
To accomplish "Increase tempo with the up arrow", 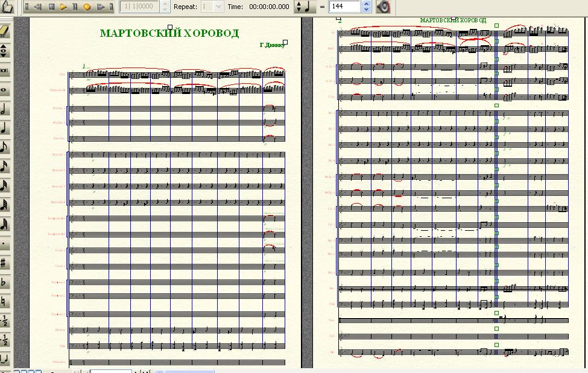I will 367,4.
